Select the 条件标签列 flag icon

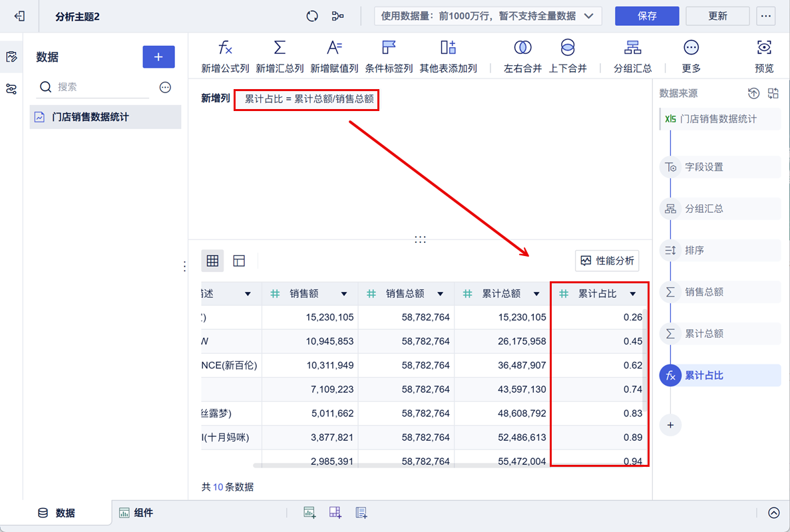click(389, 48)
